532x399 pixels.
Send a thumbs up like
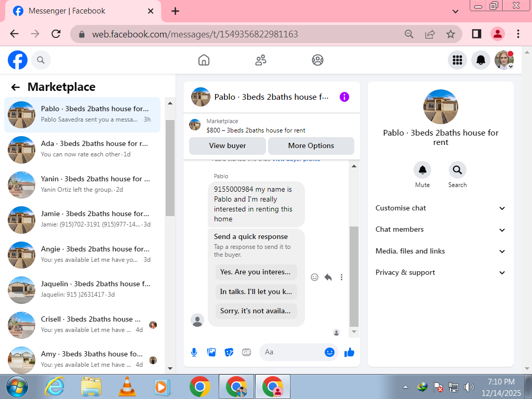pos(349,353)
